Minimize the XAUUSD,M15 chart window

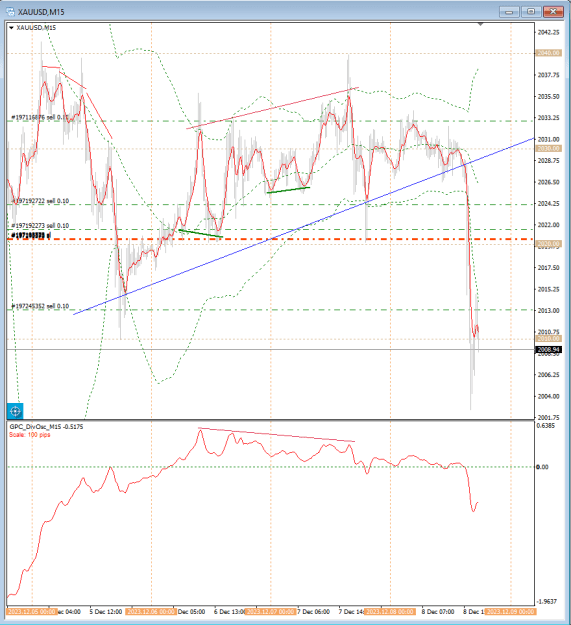coord(509,12)
